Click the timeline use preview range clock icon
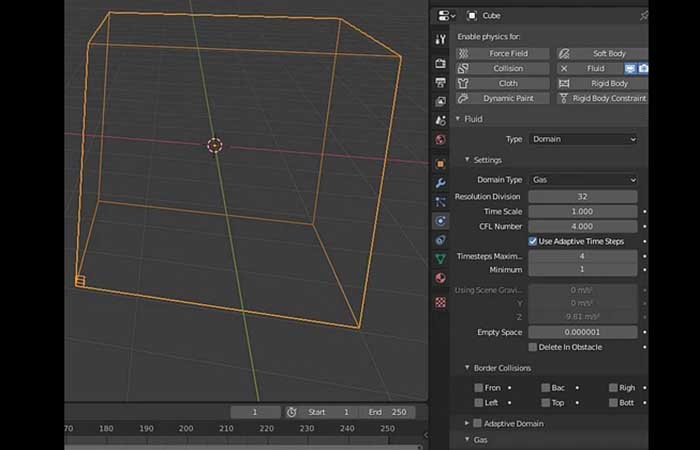Image resolution: width=700 pixels, height=450 pixels. (292, 412)
